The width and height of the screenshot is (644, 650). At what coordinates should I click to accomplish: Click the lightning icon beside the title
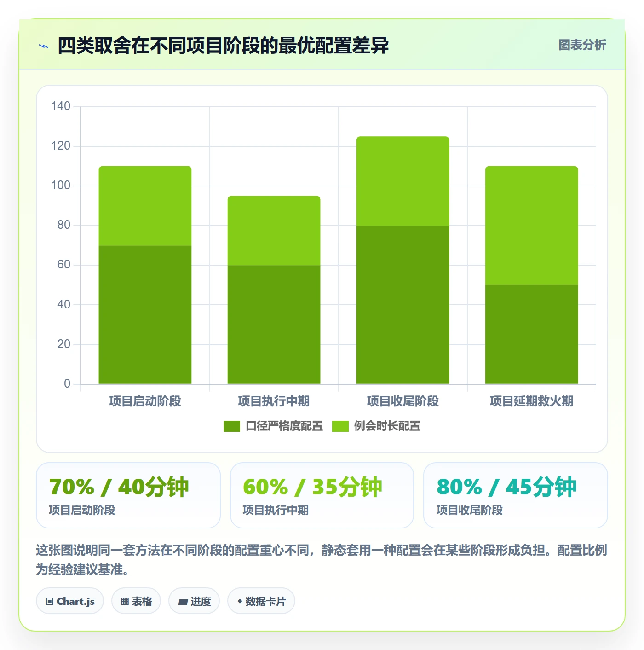(44, 46)
